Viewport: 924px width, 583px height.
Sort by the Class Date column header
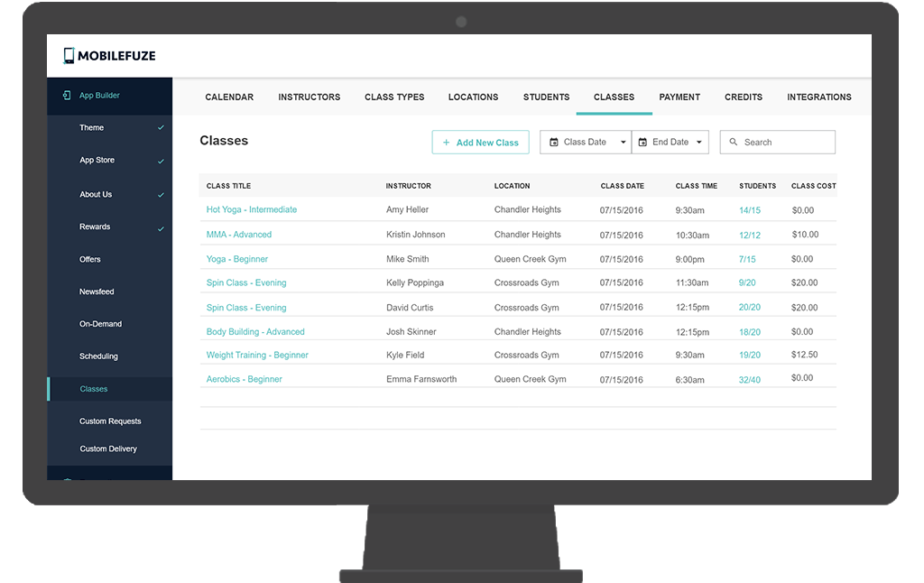click(x=622, y=186)
